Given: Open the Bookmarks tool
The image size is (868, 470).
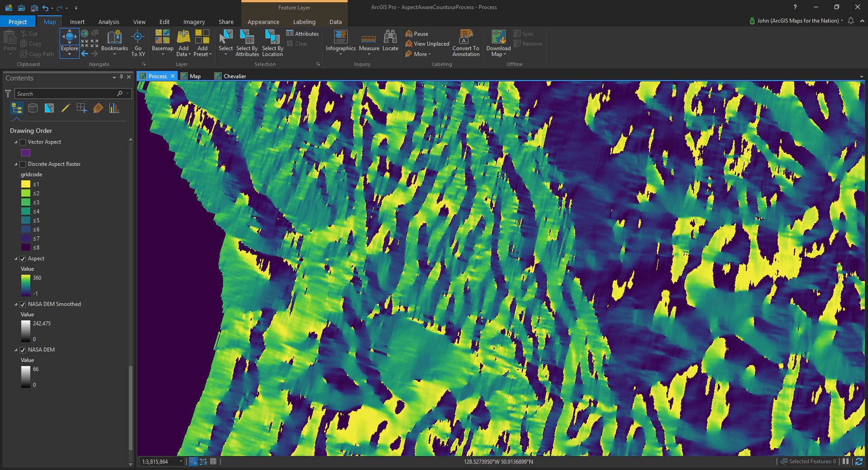Looking at the screenshot, I should tap(114, 38).
